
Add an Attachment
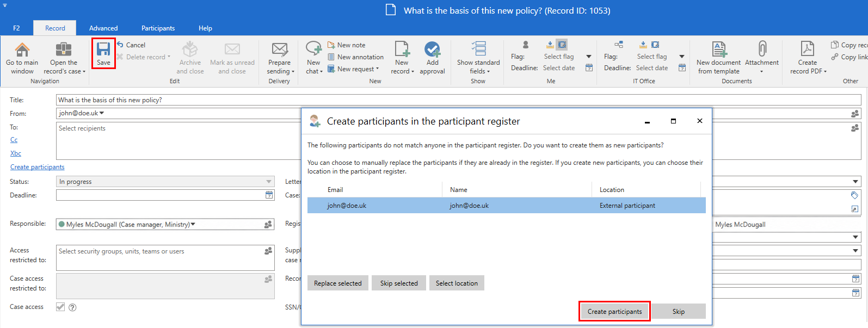pos(762,58)
